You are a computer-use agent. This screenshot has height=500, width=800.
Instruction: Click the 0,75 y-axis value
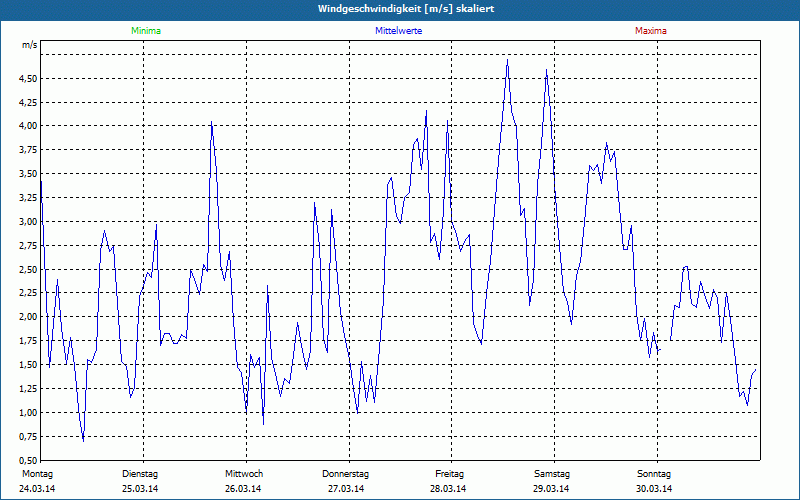click(29, 437)
